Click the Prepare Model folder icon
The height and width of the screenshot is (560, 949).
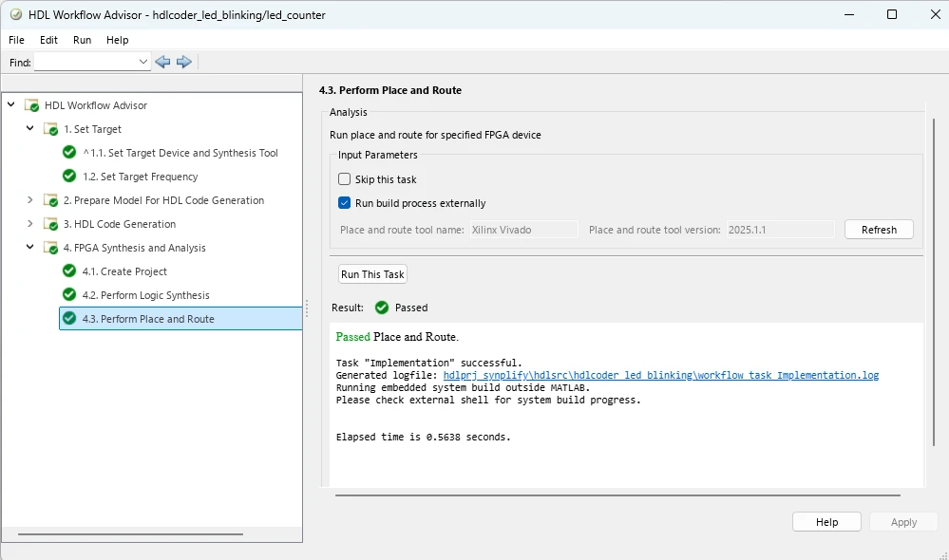(x=51, y=200)
